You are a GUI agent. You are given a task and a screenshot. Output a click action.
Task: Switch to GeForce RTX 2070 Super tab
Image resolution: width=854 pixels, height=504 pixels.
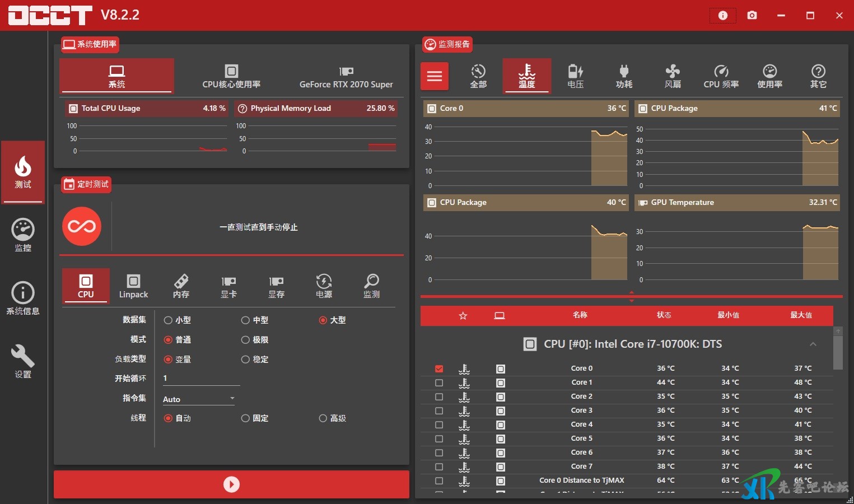click(x=346, y=76)
